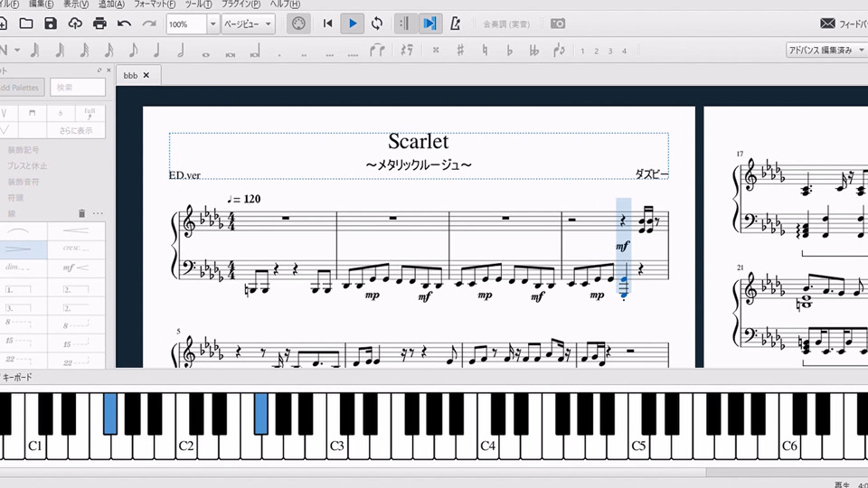Open the フォーマット menu
Screen dimensions: 868x488
[154, 5]
